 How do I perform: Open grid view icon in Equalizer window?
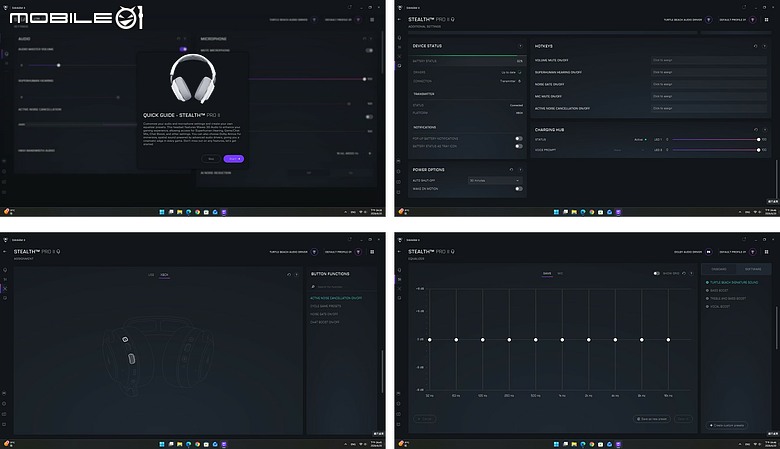pos(767,252)
